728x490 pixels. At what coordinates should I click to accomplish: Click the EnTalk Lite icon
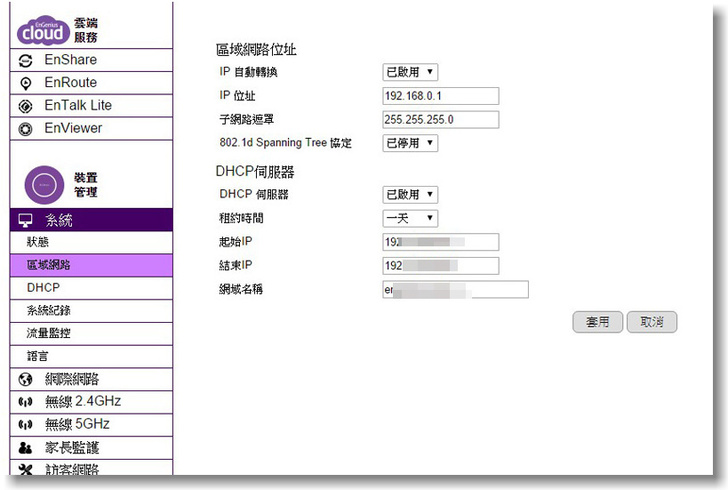coord(26,106)
